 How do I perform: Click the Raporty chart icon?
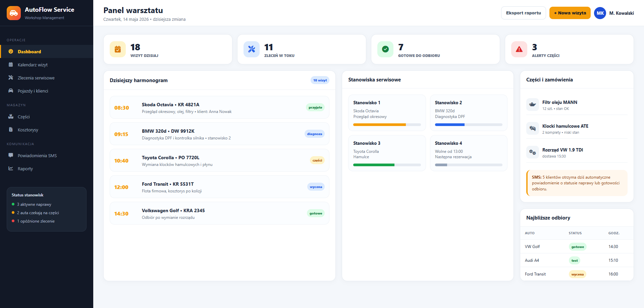11,169
